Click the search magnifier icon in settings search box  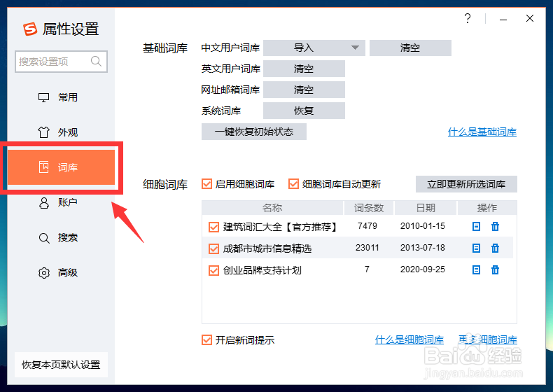pyautogui.click(x=96, y=62)
